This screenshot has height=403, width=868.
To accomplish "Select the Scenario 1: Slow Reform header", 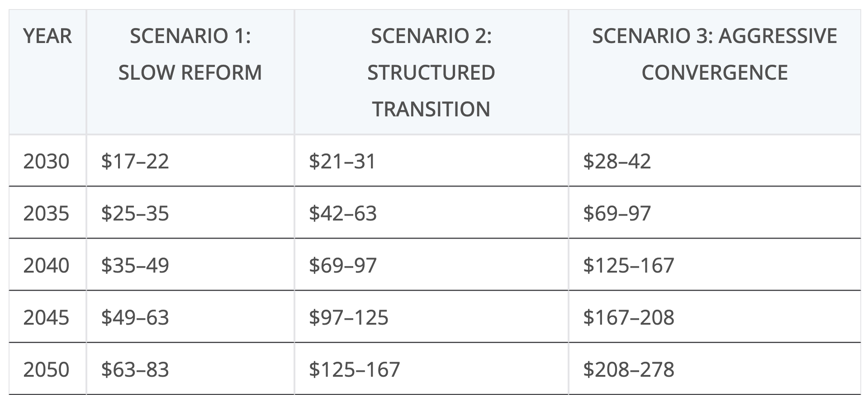I will click(190, 54).
